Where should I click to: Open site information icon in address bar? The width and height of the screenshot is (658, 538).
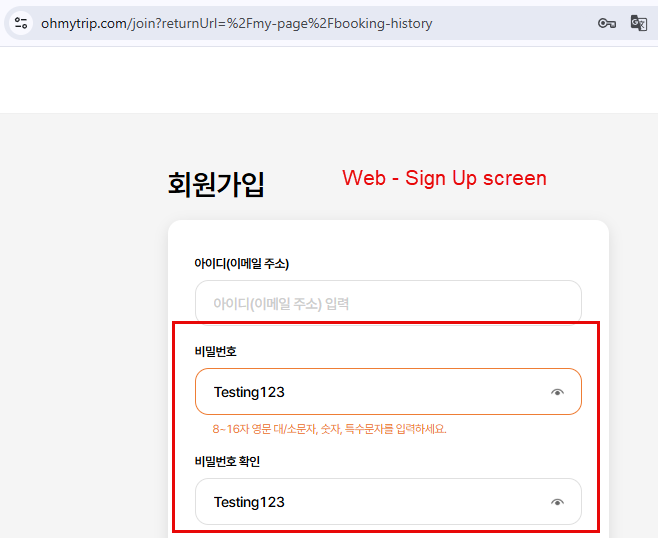point(21,23)
